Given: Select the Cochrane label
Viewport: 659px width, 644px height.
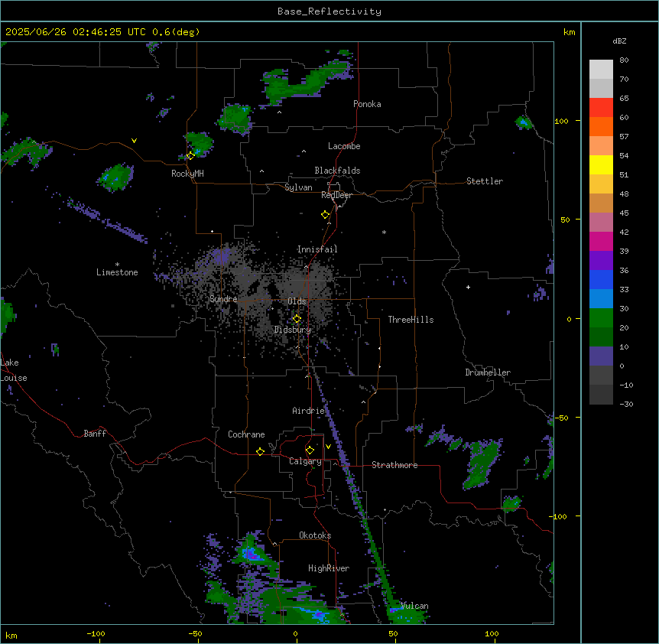Looking at the screenshot, I should tap(246, 434).
